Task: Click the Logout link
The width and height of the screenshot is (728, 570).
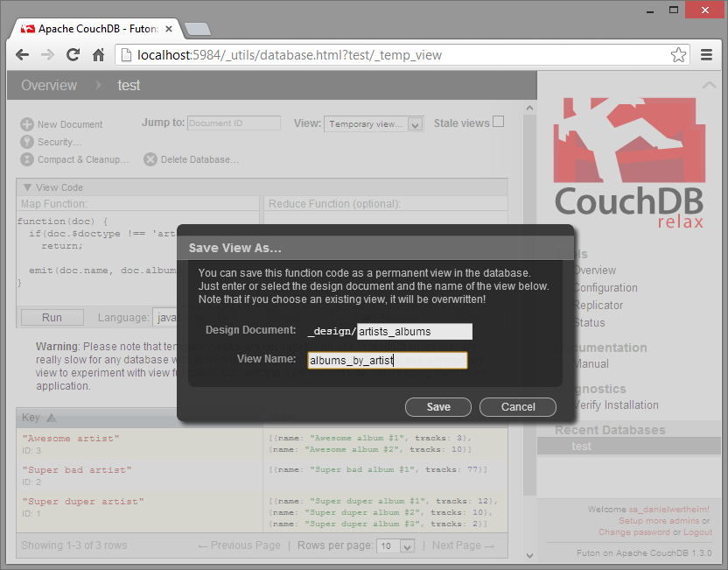Action: pos(697,532)
